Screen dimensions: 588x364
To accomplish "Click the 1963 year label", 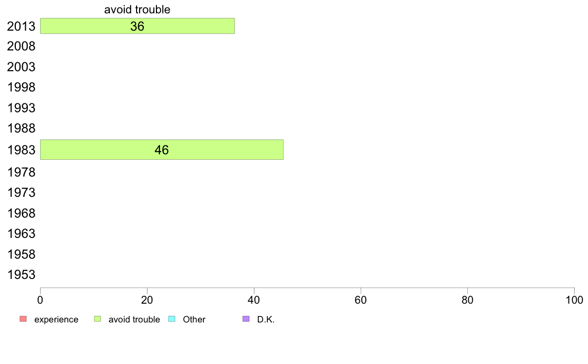I will (21, 234).
